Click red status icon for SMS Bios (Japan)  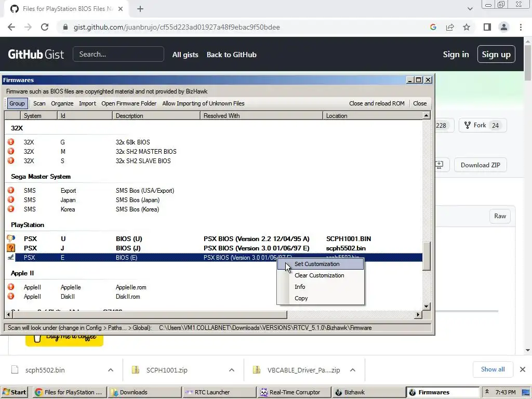coord(11,199)
